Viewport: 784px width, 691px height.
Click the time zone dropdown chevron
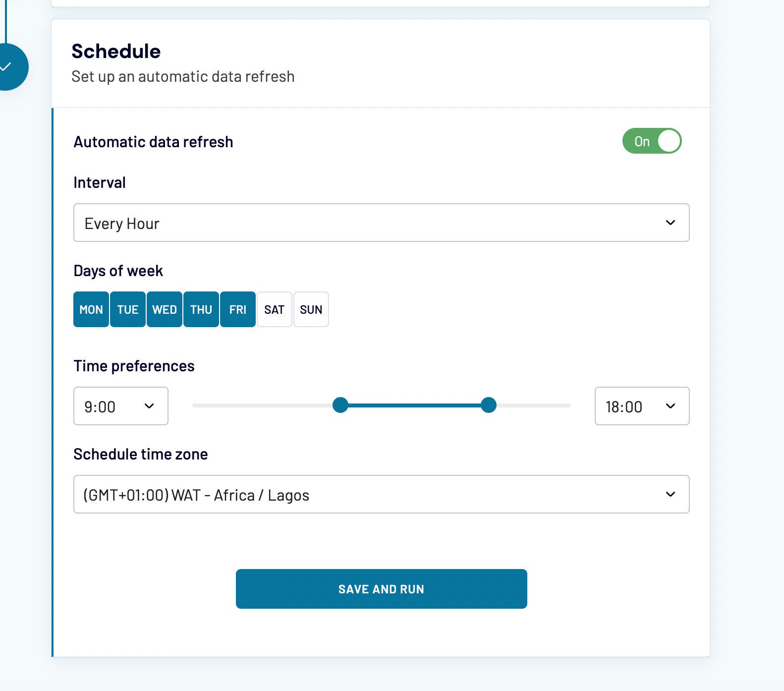click(671, 494)
